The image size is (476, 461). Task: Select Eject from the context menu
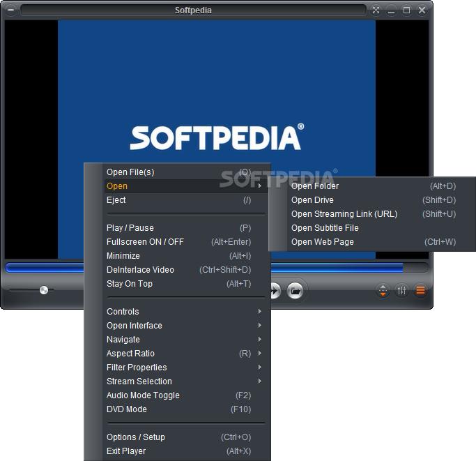coord(186,200)
